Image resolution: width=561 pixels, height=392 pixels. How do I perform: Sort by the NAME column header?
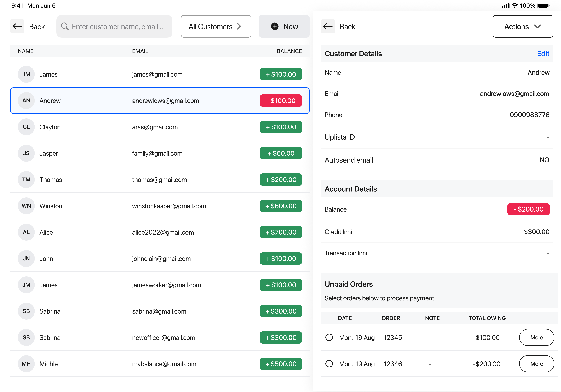click(26, 51)
